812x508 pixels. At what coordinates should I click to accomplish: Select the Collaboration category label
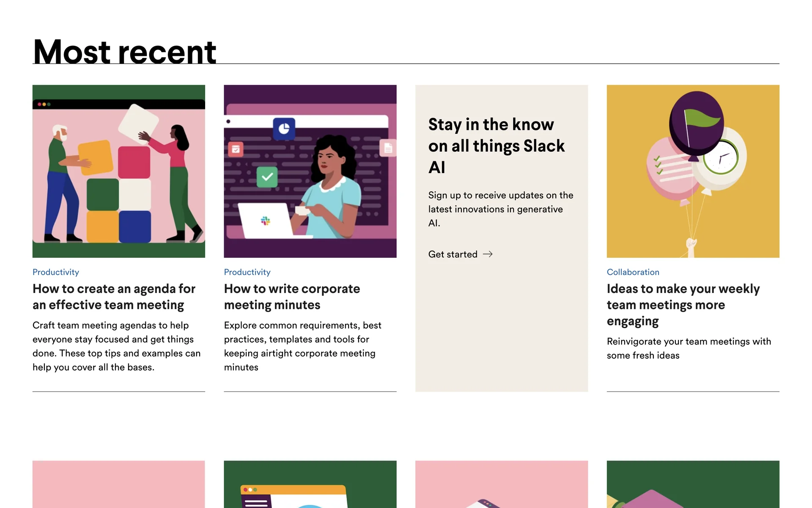(x=633, y=272)
